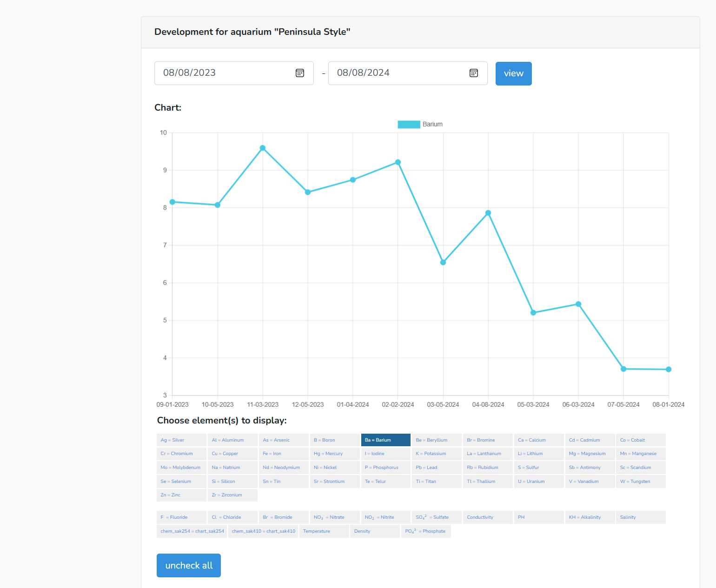Toggle the Temperature parameter
Image resolution: width=716 pixels, height=588 pixels.
324,531
